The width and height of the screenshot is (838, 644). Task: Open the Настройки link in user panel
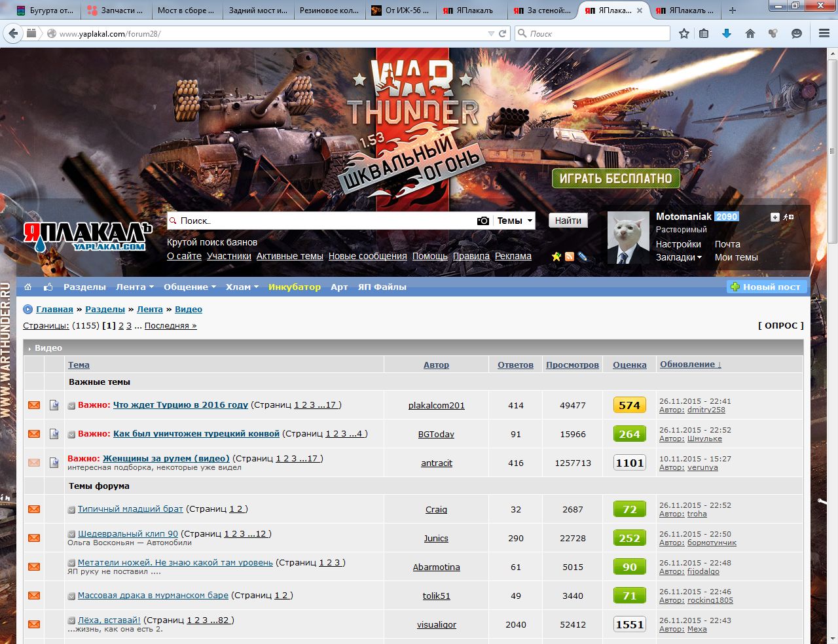678,244
